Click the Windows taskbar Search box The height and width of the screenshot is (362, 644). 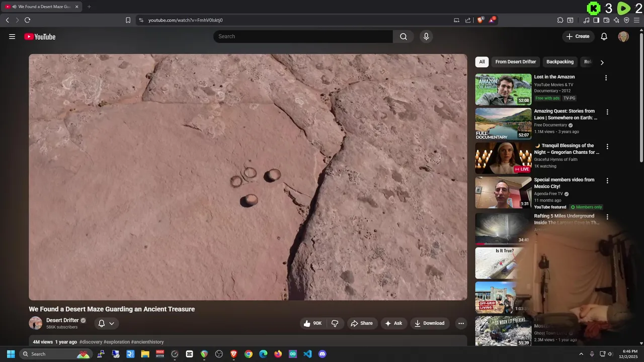coord(55,354)
